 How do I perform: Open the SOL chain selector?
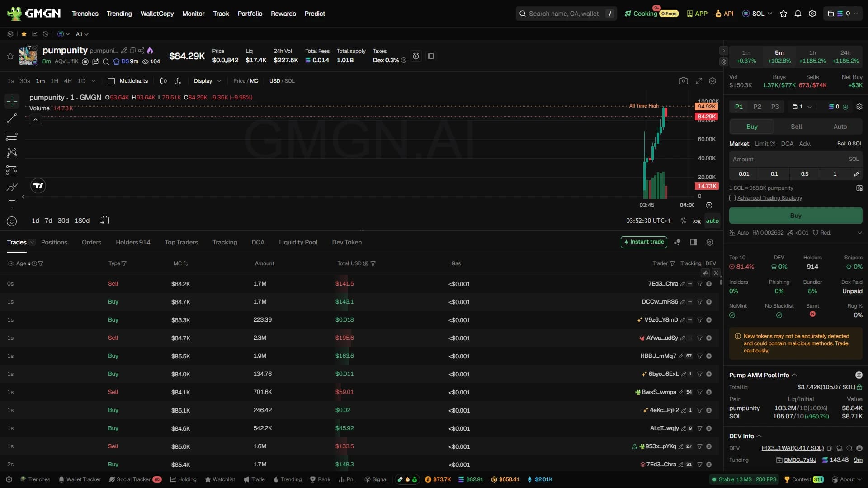pyautogui.click(x=757, y=14)
